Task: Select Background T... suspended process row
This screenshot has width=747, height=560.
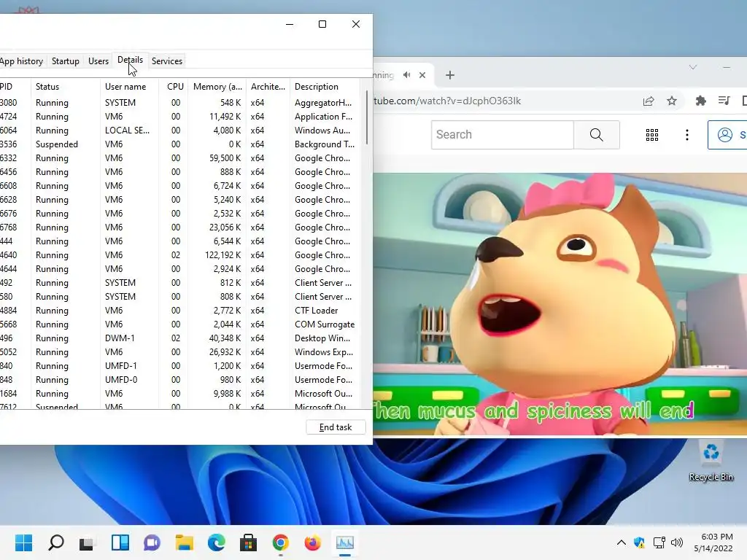Action: click(180, 144)
